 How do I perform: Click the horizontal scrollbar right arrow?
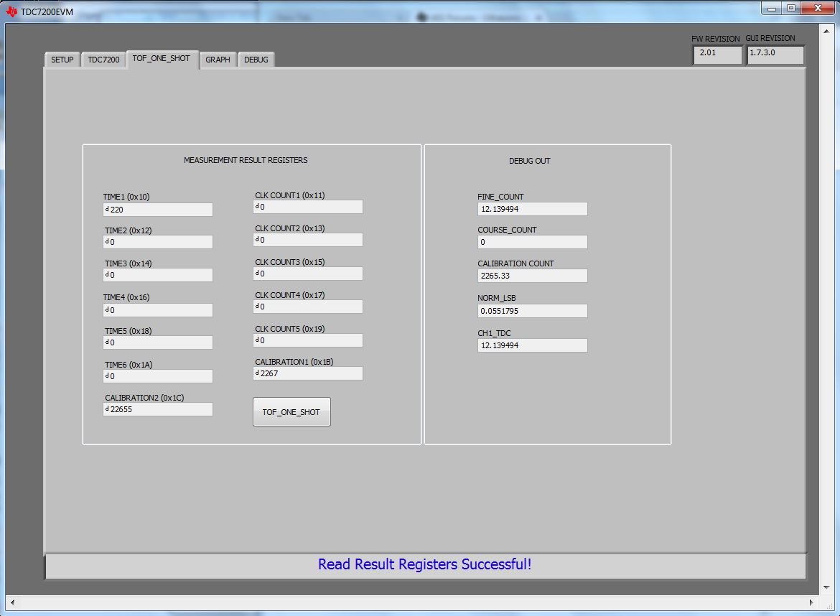pos(811,602)
